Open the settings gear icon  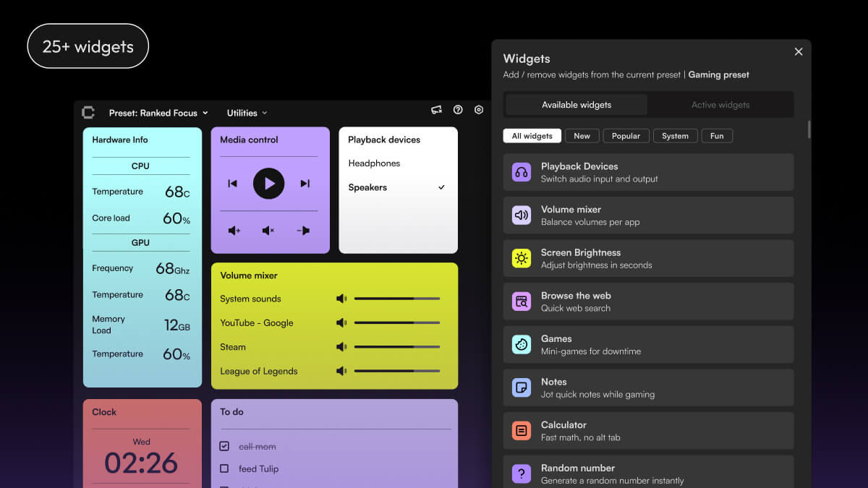click(479, 110)
